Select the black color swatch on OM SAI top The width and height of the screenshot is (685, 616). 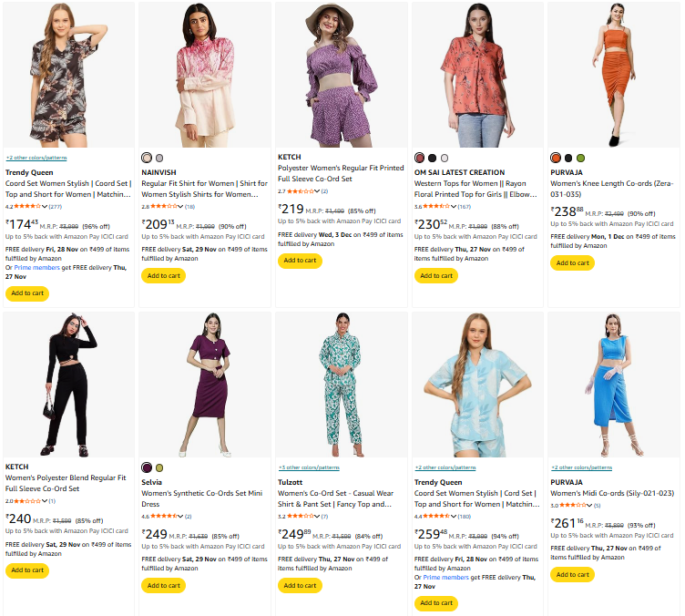(x=432, y=158)
